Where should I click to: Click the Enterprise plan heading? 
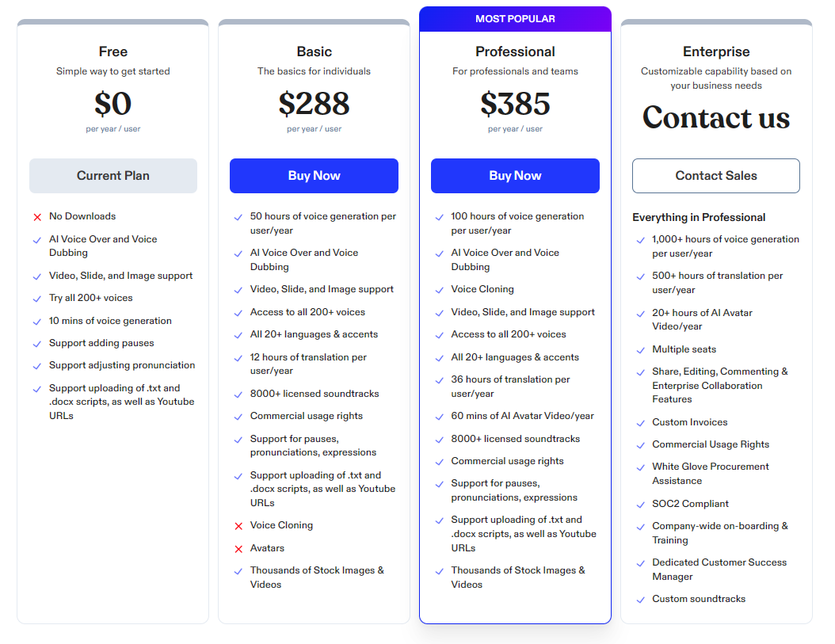(715, 51)
